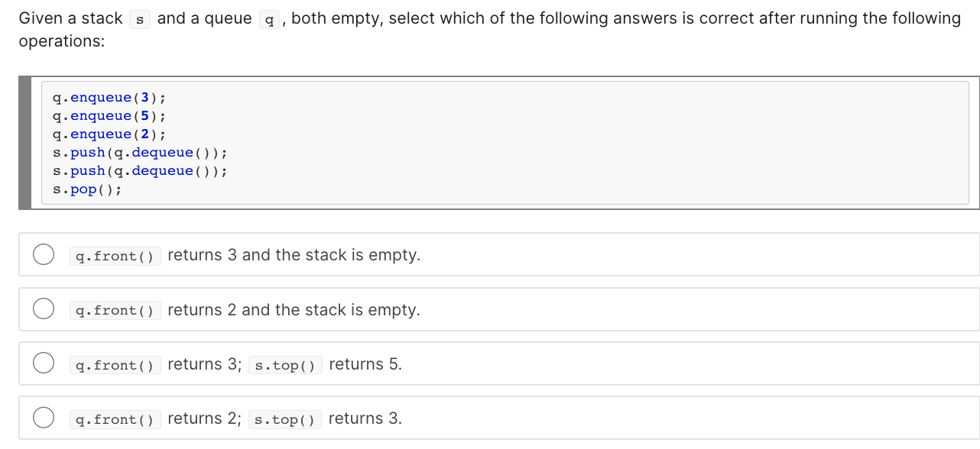The height and width of the screenshot is (449, 980).
Task: Click the q.front() chip in the second answer
Action: [115, 310]
